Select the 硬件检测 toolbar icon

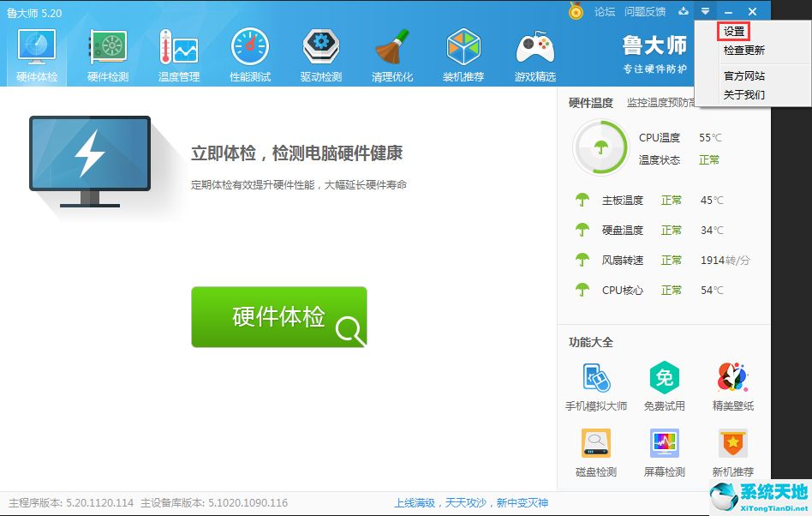pos(106,51)
